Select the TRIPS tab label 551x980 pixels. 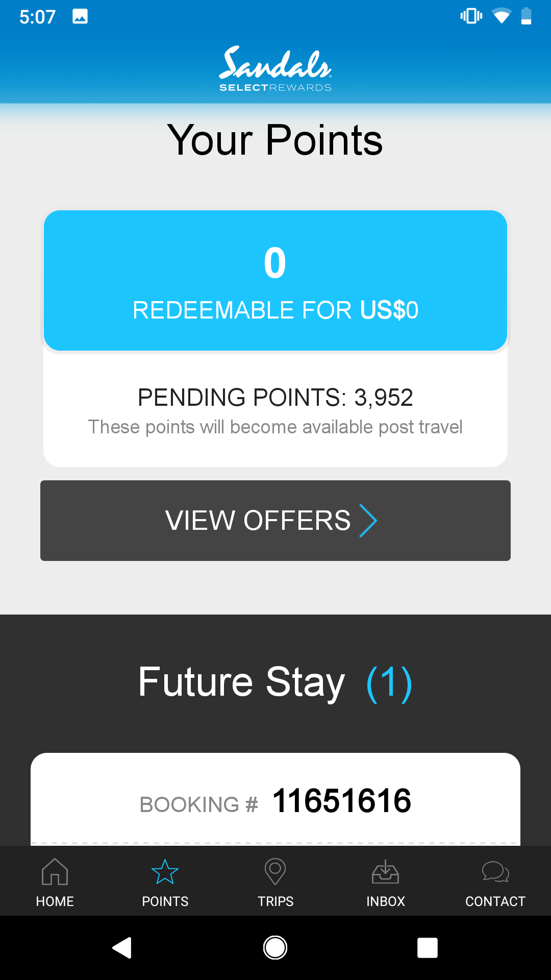tap(275, 901)
